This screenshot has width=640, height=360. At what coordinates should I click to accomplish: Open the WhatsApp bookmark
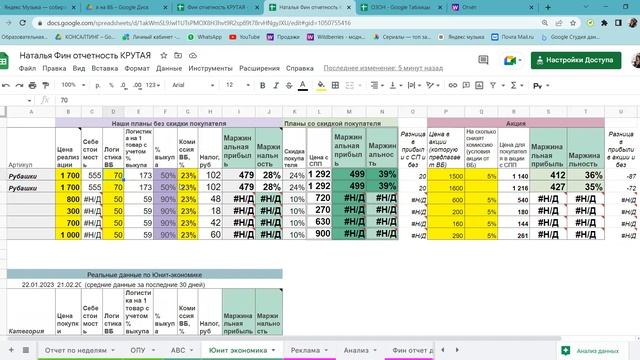click(x=204, y=37)
